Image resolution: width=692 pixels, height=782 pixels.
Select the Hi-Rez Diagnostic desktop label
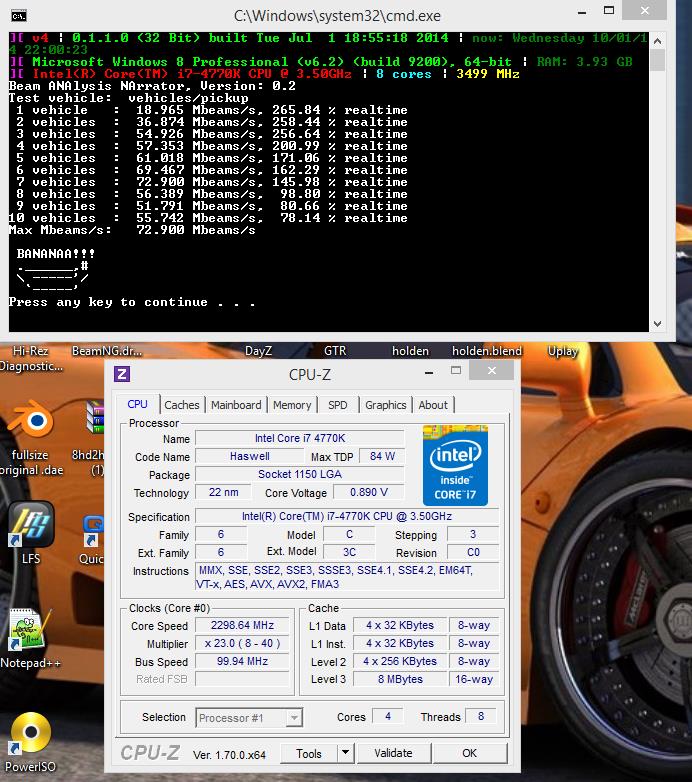pos(31,359)
